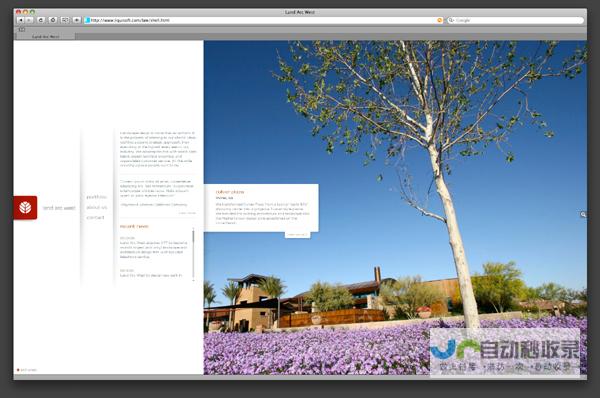Image resolution: width=600 pixels, height=398 pixels.
Task: Click the recent news scrollbar thumb
Action: pyautogui.click(x=193, y=235)
